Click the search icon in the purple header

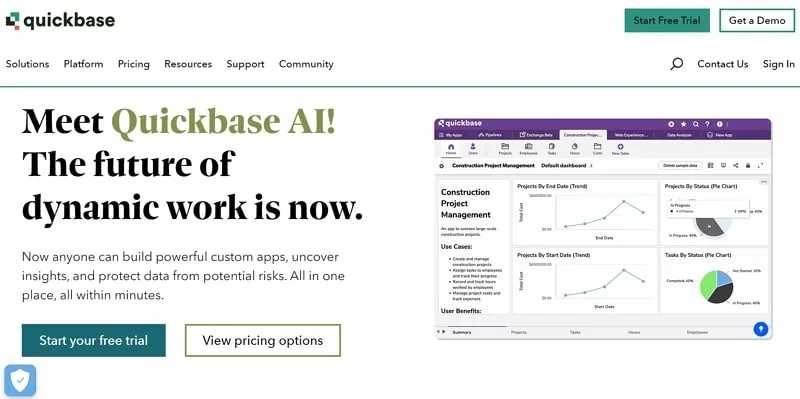click(695, 124)
